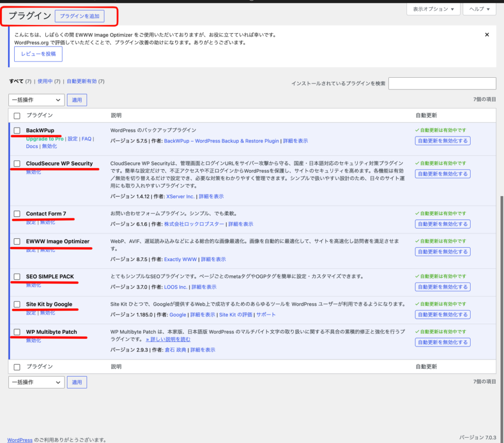Screen dimensions: 504x443
Task: Focus the installed plugins search field
Action: (442, 84)
